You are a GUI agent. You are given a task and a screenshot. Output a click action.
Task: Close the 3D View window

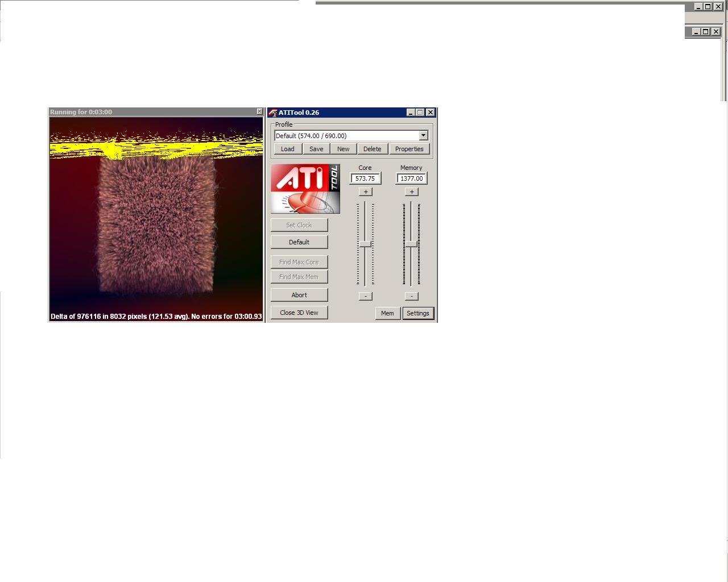[x=299, y=313]
